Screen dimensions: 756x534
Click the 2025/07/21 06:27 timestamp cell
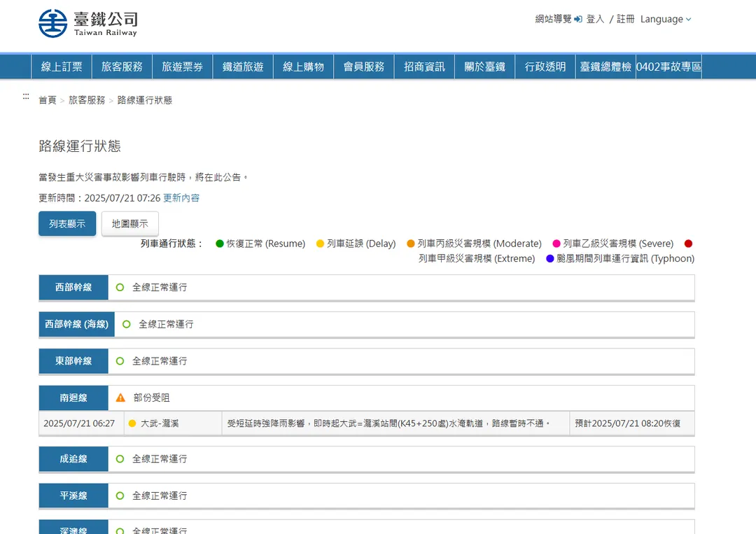[x=81, y=423]
